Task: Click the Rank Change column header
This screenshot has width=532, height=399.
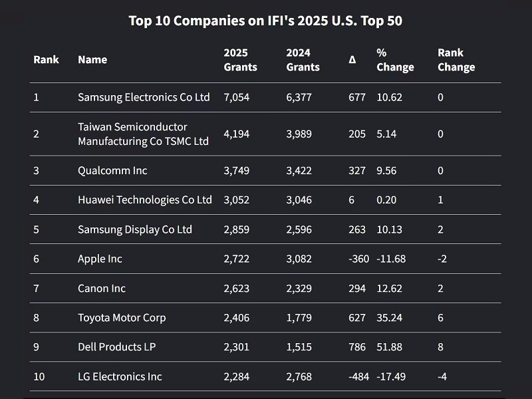Action: coord(456,60)
